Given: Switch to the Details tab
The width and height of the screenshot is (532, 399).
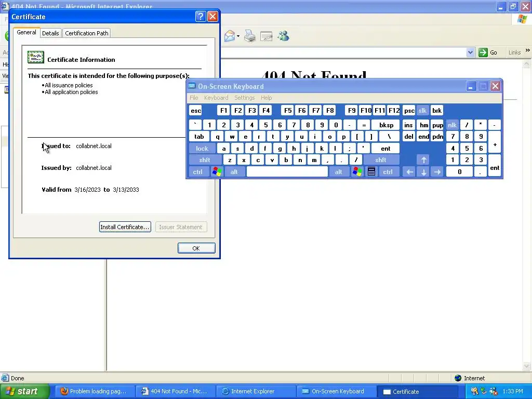Looking at the screenshot, I should 50,33.
